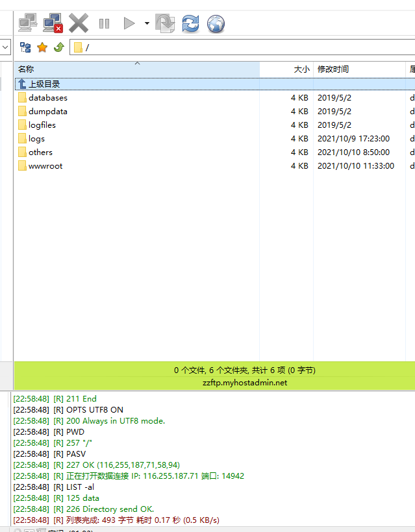The width and height of the screenshot is (415, 532).
Task: Click the Refresh blue arrows icon
Action: pyautogui.click(x=190, y=24)
